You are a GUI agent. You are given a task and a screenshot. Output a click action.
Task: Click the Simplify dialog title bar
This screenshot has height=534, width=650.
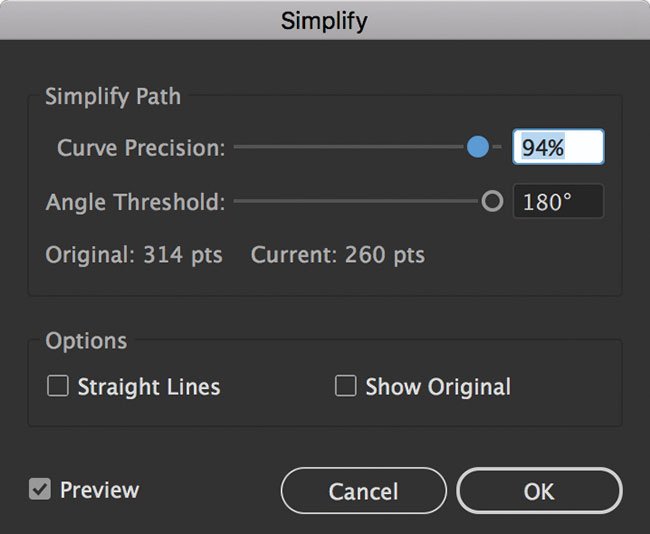[x=325, y=20]
